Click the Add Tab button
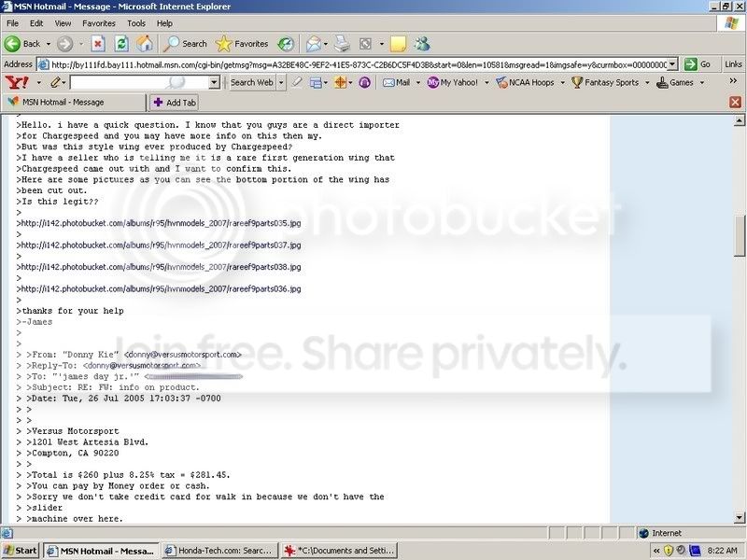Viewport: 747px width, 560px height. (175, 102)
